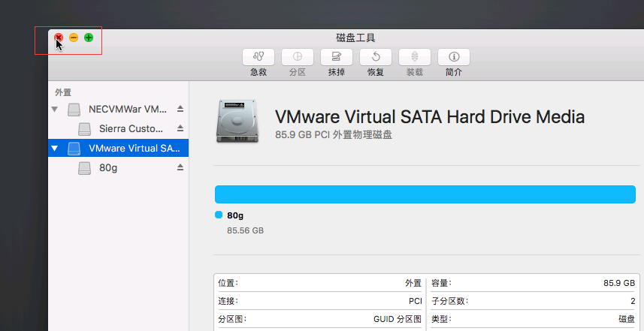Run First Aid (急救) on the disk
The height and width of the screenshot is (331, 644).
coord(259,57)
